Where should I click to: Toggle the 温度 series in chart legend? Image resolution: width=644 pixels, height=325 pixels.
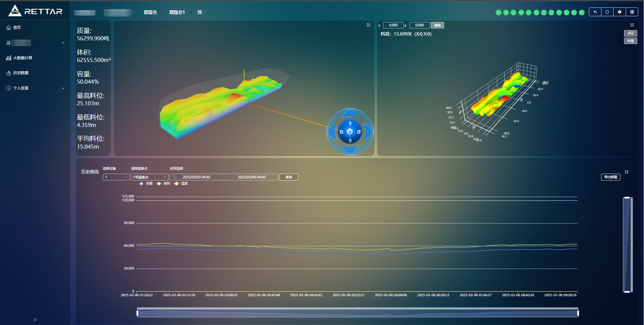pos(181,183)
